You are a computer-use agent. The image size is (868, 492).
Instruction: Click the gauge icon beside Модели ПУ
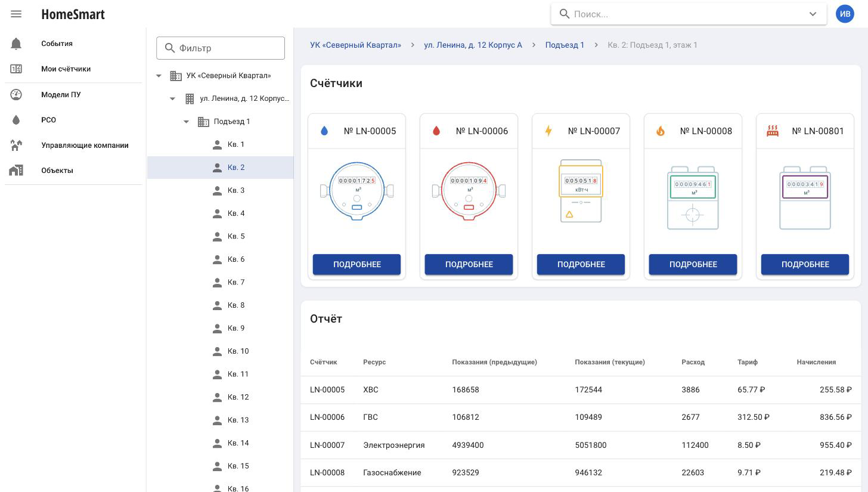(16, 94)
